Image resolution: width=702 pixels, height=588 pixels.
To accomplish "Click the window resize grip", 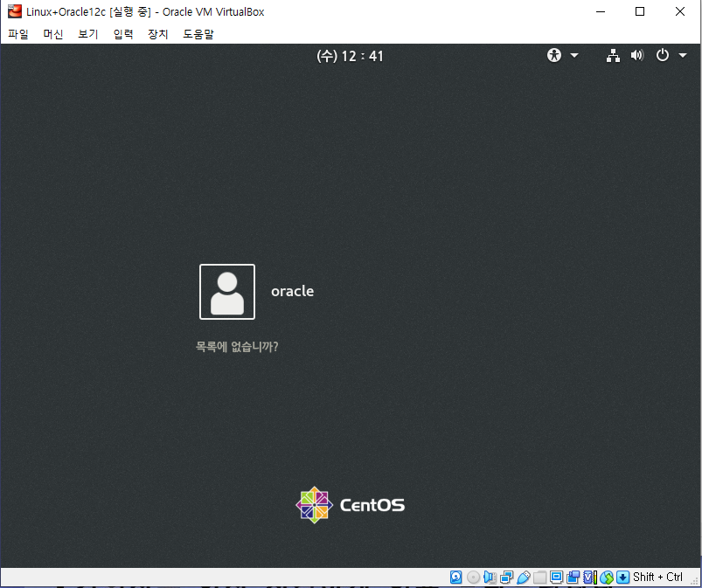I will tap(694, 580).
